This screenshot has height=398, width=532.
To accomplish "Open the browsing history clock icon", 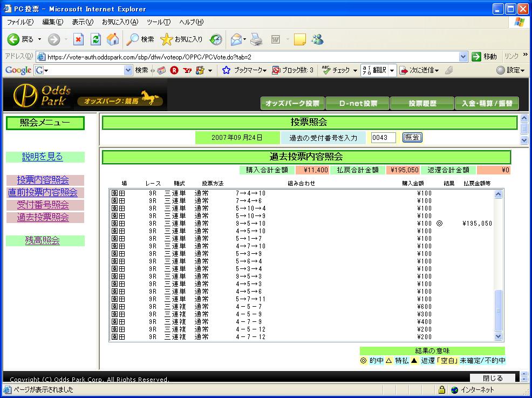I will click(x=216, y=40).
